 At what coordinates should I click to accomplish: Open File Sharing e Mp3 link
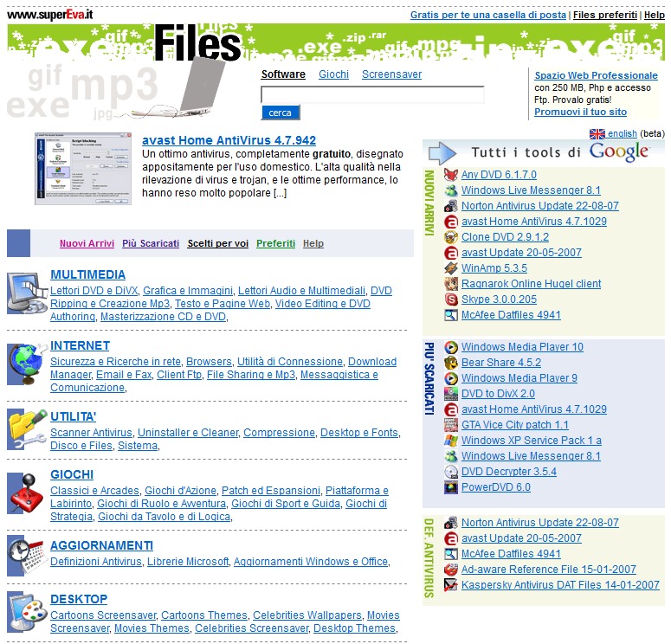(251, 375)
